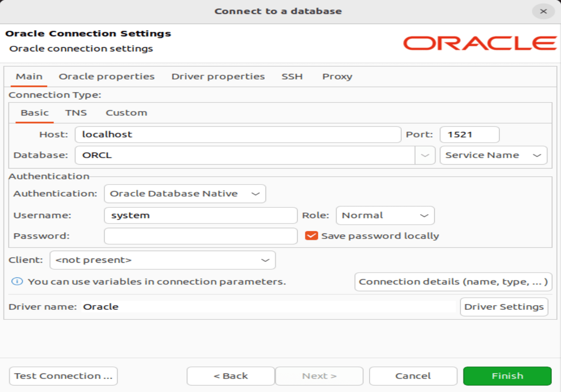Open the Database name dropdown arrow

[425, 155]
